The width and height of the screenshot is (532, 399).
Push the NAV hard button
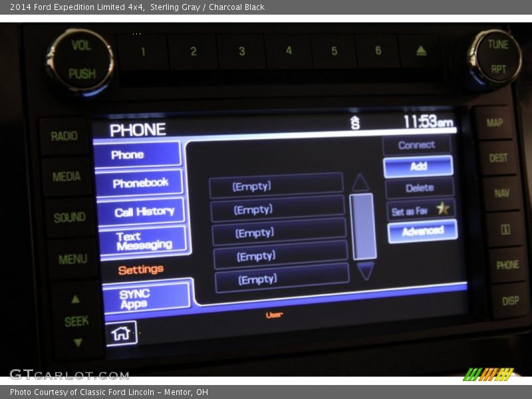501,194
